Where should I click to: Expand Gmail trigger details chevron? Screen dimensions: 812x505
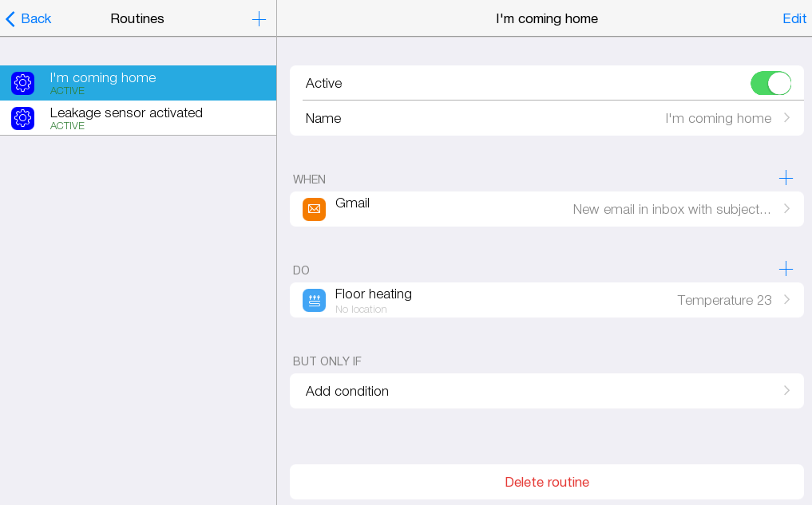coord(786,209)
